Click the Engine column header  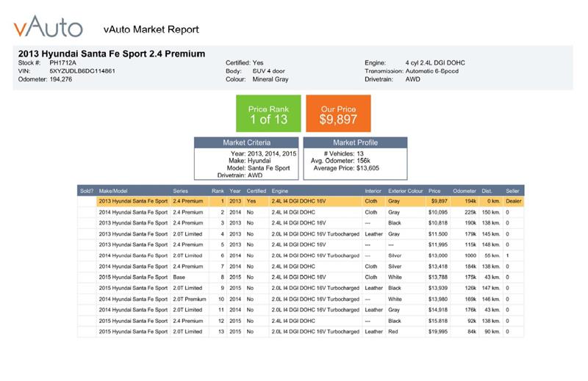click(280, 191)
